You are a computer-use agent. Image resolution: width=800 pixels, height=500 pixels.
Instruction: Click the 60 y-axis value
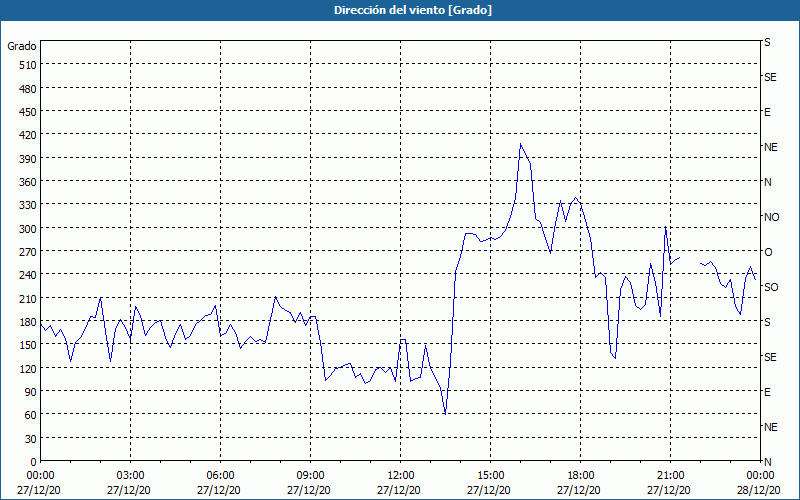31,415
